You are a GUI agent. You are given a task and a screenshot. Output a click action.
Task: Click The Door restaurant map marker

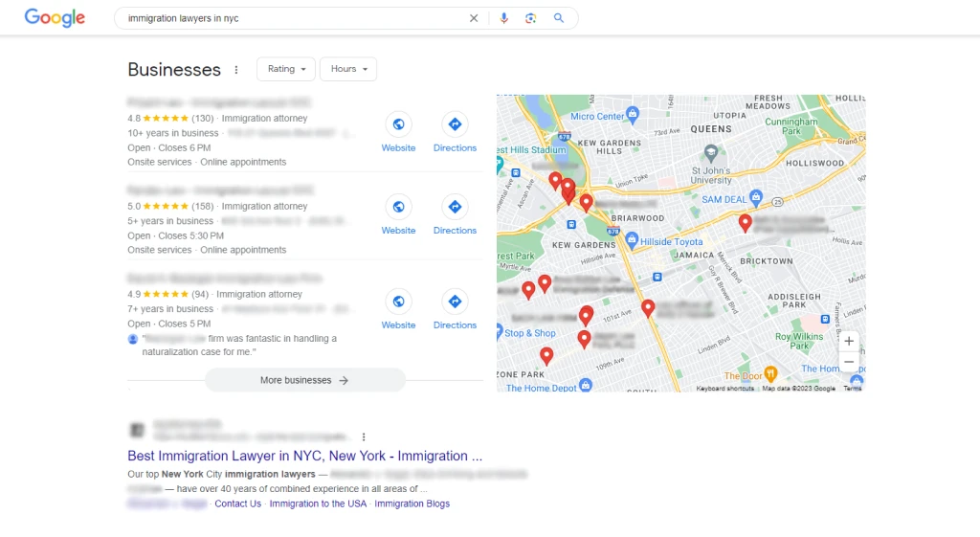click(770, 374)
